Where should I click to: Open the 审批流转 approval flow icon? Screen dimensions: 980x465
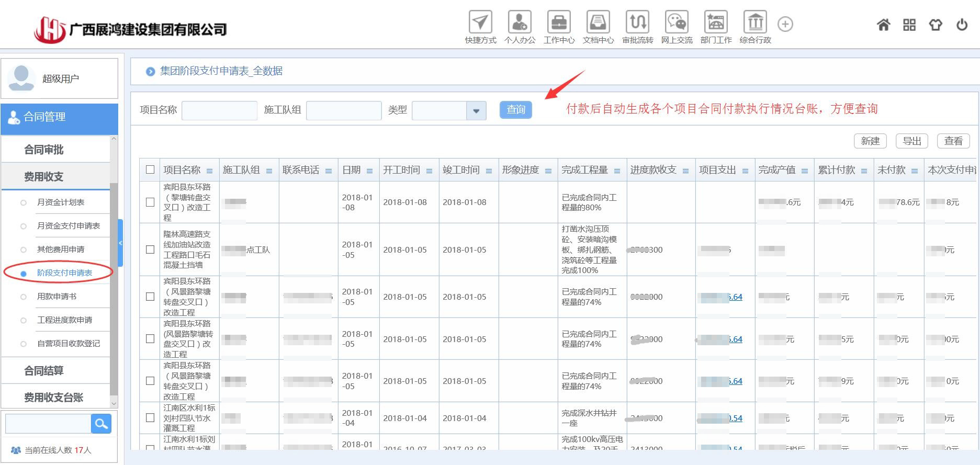pyautogui.click(x=637, y=22)
